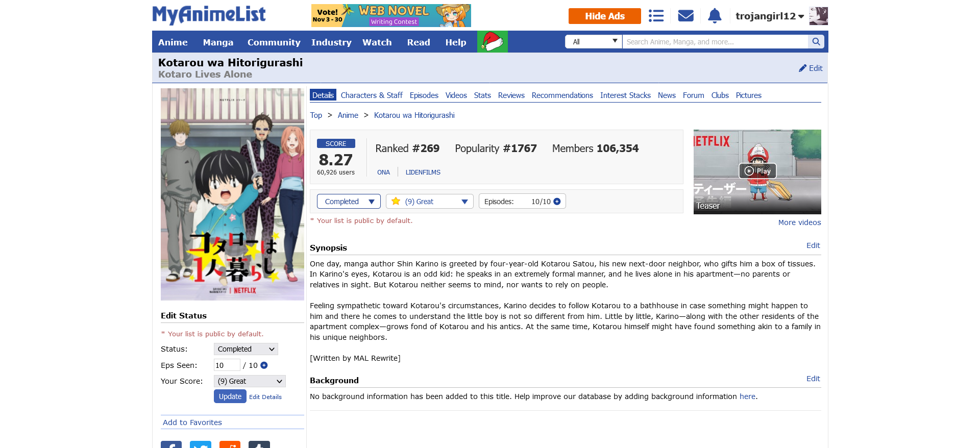
Task: Open the user profile avatar
Action: pyautogui.click(x=819, y=16)
